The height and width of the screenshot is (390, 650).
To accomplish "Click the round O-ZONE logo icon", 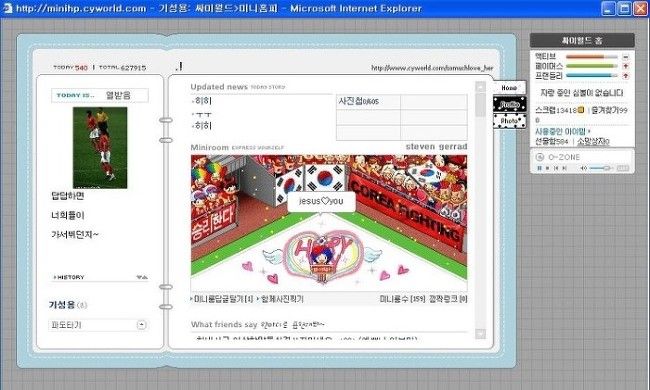I will [x=540, y=157].
